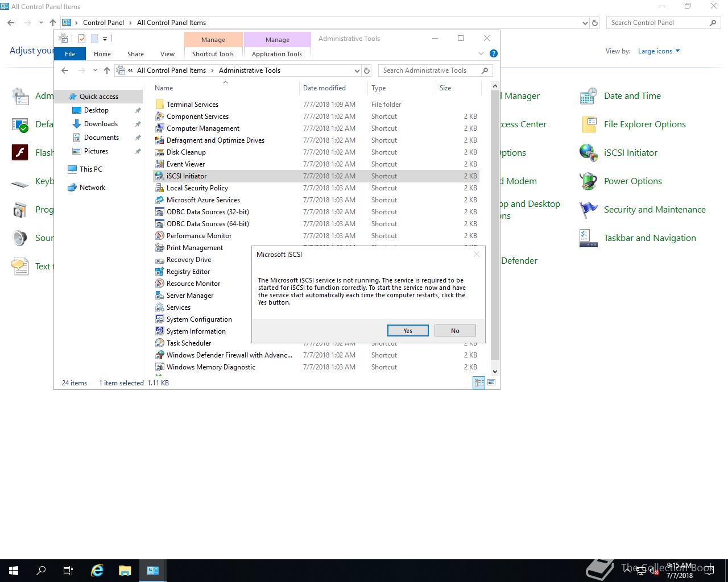The height and width of the screenshot is (582, 728).
Task: Select Downloads in Quick access
Action: pos(101,124)
